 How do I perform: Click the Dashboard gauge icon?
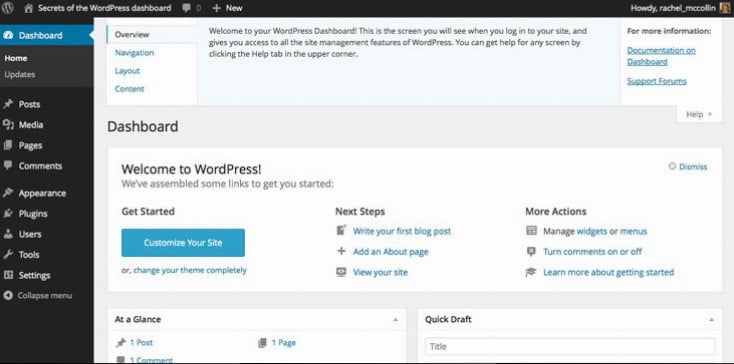click(8, 35)
